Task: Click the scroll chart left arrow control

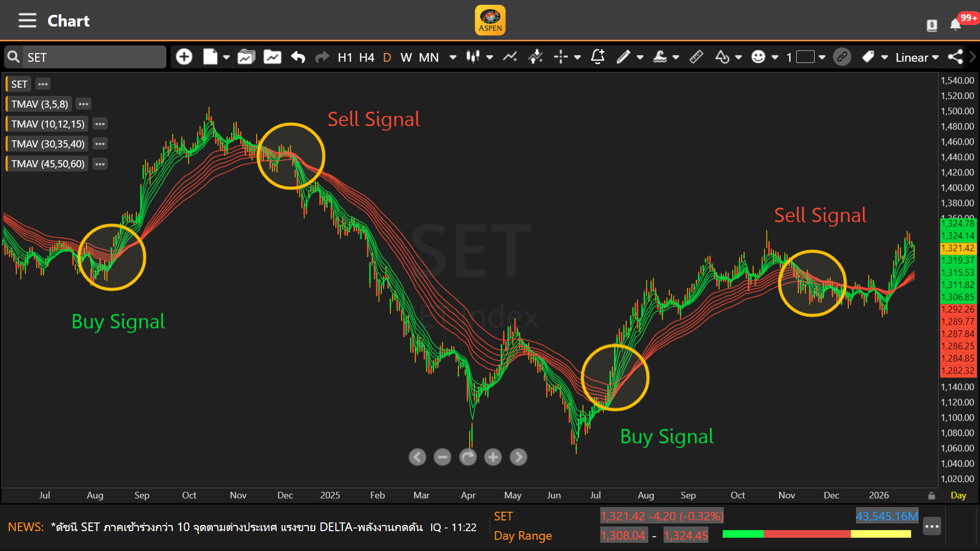Action: tap(418, 457)
